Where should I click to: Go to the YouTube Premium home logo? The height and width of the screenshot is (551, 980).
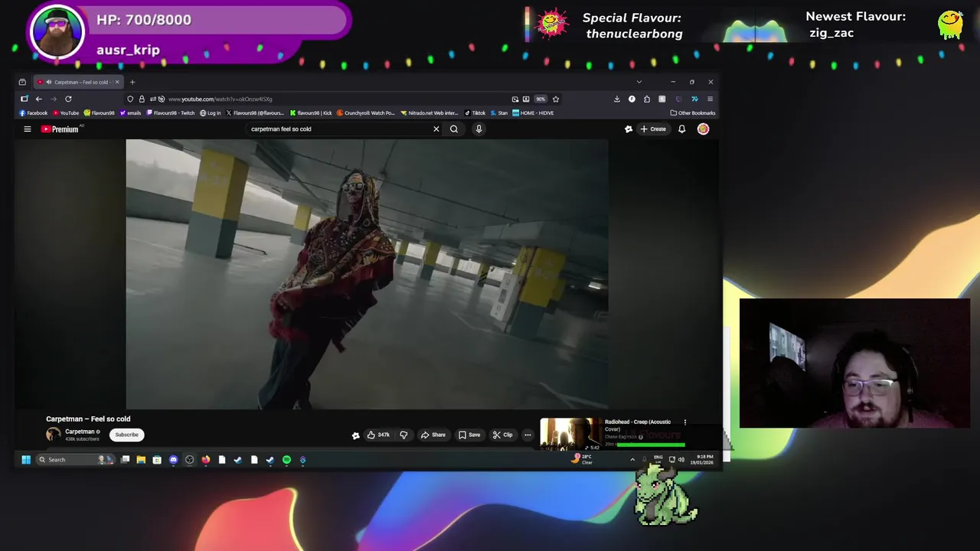point(60,129)
